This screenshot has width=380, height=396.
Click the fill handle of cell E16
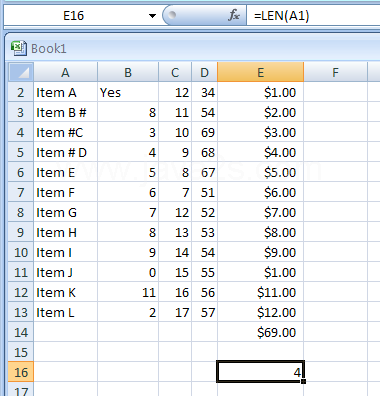(303, 381)
